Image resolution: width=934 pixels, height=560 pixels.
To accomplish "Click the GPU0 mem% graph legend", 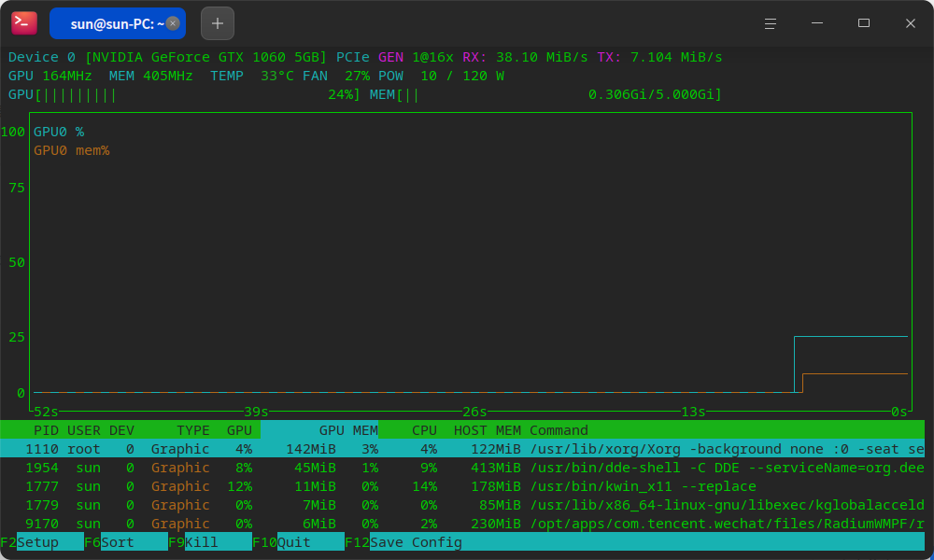I will point(72,150).
